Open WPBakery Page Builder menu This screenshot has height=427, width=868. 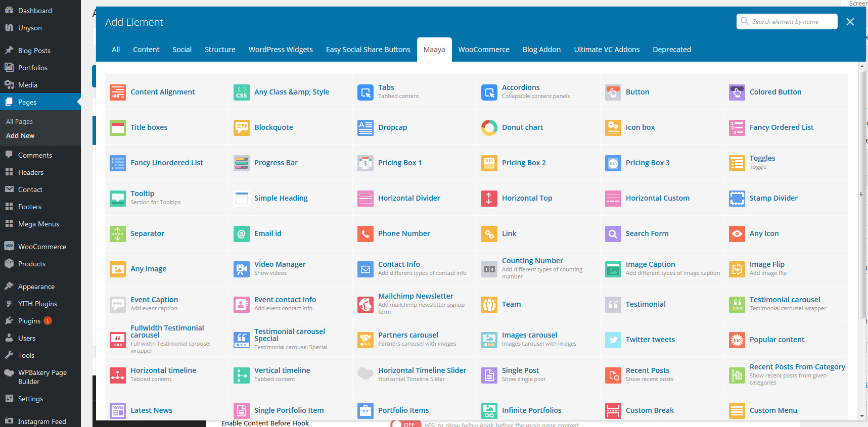coord(40,377)
